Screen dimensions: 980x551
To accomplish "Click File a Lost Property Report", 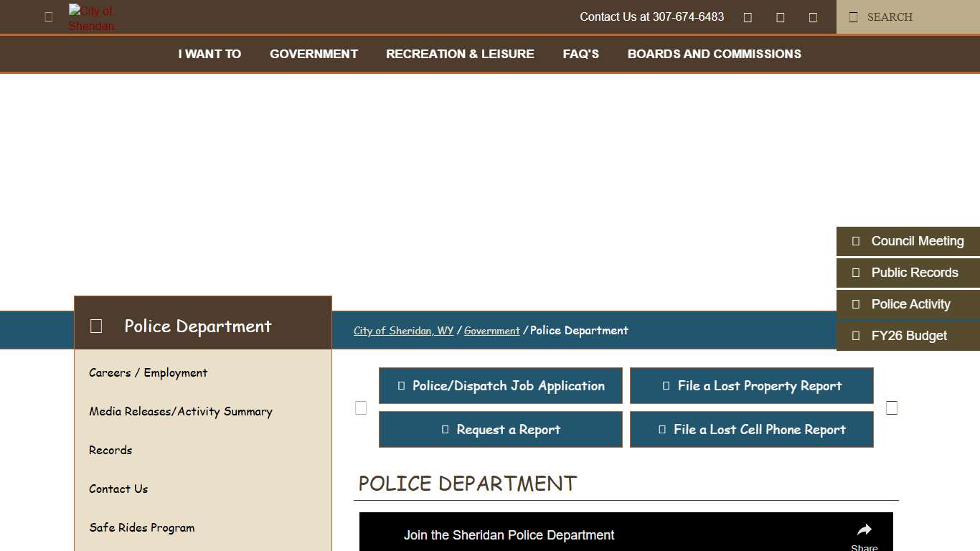I will point(751,385).
